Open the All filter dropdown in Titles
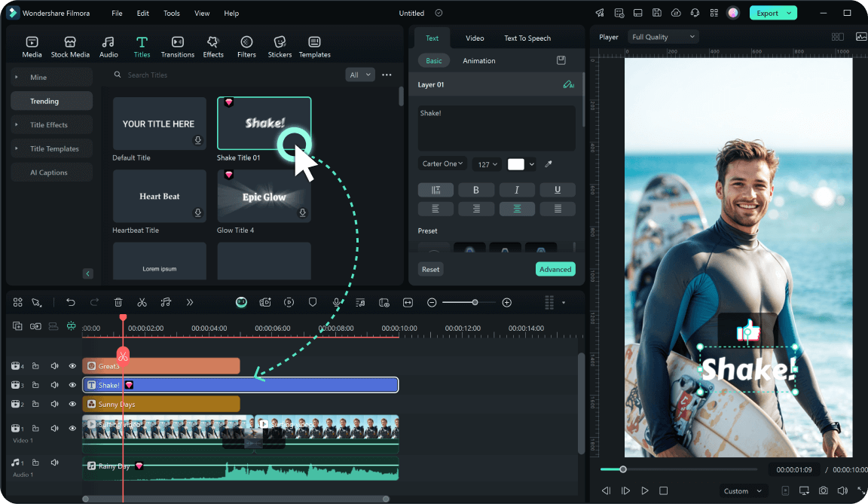Viewport: 868px width, 504px height. point(360,75)
